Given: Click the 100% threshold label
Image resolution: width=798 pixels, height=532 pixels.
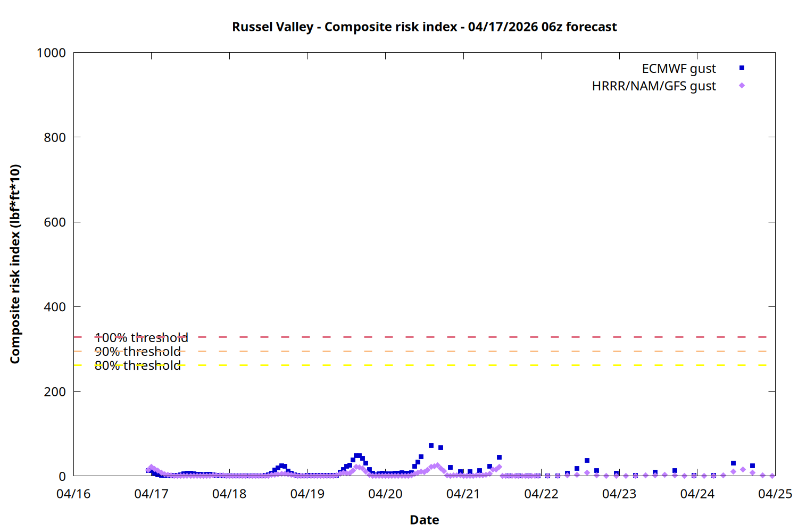Looking at the screenshot, I should [x=141, y=338].
